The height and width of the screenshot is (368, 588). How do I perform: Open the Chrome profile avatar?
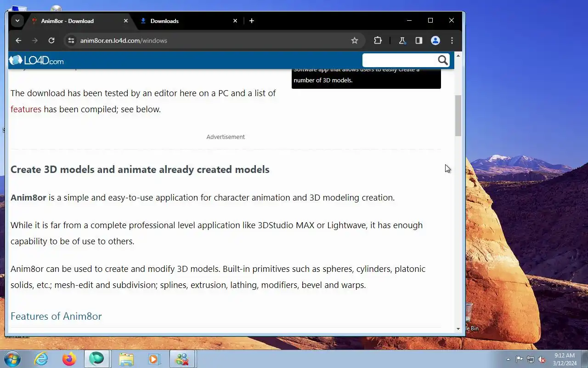[x=435, y=40]
